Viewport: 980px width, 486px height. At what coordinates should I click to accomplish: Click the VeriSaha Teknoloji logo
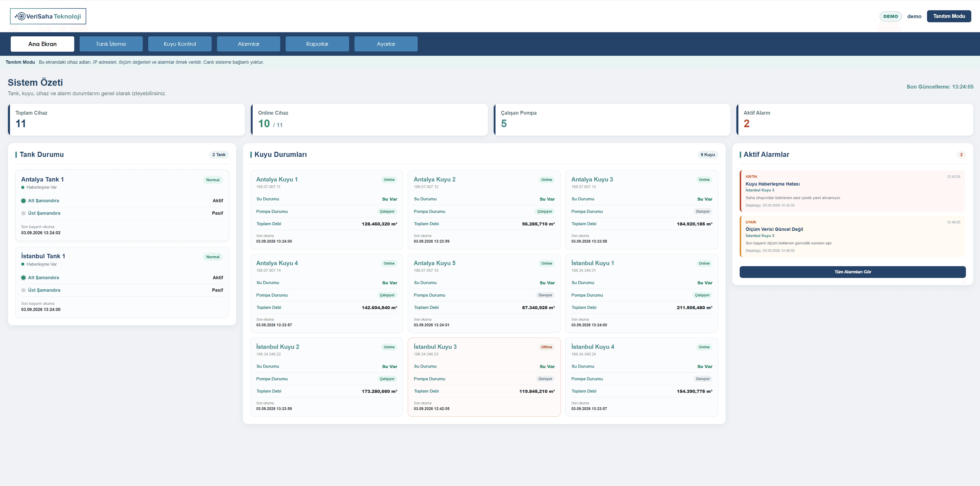[x=48, y=16]
